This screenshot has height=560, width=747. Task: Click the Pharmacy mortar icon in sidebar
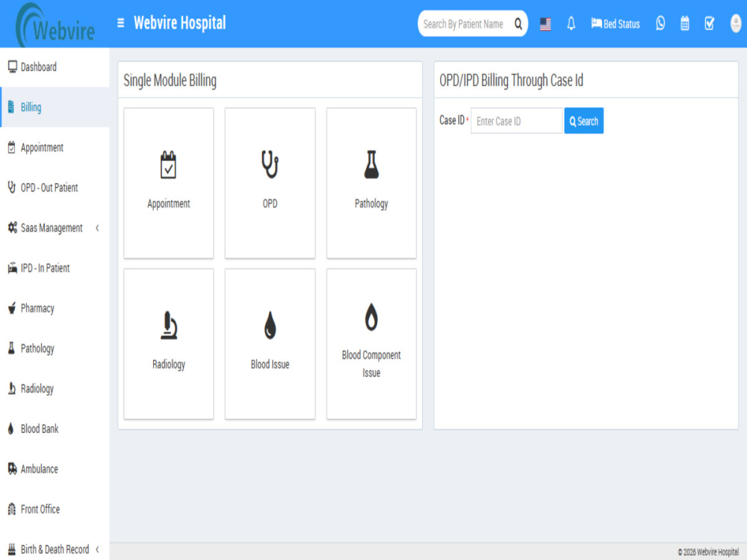[12, 308]
